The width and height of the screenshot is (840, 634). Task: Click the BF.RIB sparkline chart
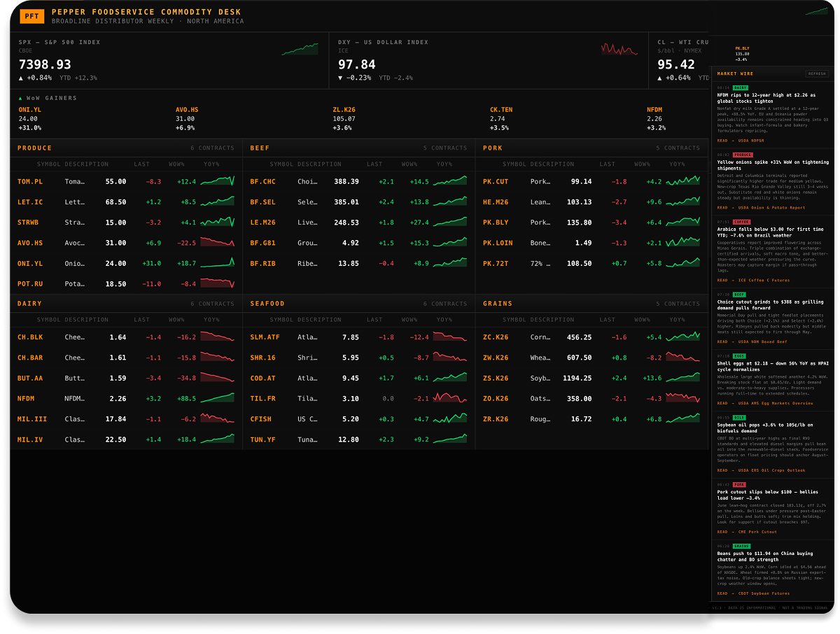(x=450, y=263)
